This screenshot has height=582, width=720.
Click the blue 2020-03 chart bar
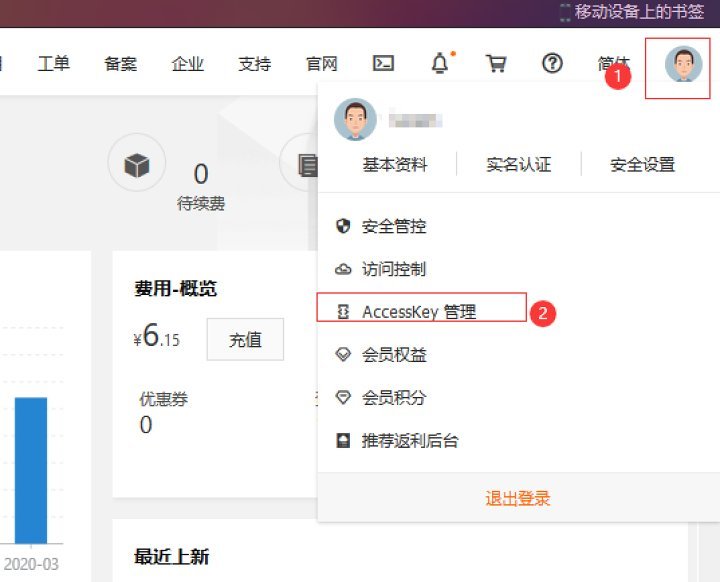point(31,470)
